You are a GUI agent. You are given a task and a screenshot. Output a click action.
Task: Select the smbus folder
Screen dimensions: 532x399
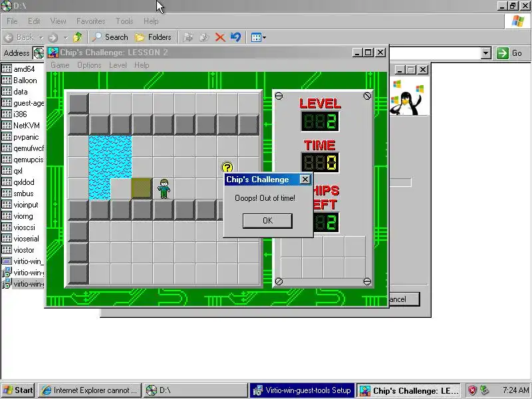(x=18, y=194)
